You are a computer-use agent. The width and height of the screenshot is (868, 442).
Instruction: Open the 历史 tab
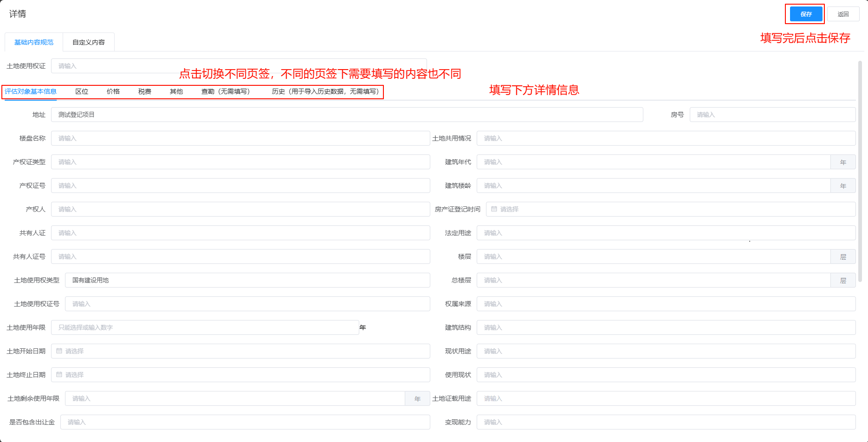coord(324,91)
